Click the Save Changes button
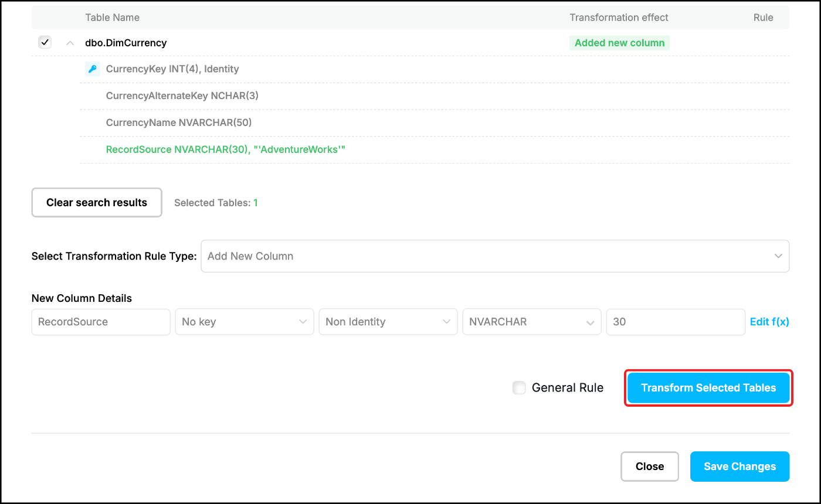Viewport: 821px width, 504px height. point(739,466)
